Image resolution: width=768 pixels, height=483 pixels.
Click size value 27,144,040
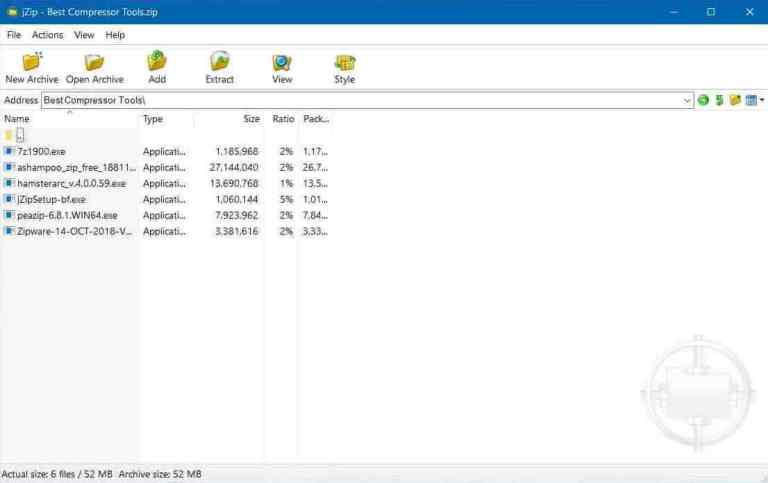click(234, 168)
